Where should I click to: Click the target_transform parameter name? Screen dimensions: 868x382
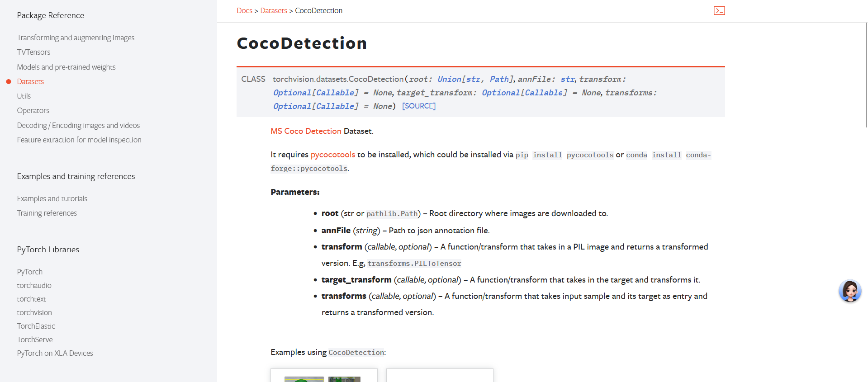pyautogui.click(x=356, y=280)
